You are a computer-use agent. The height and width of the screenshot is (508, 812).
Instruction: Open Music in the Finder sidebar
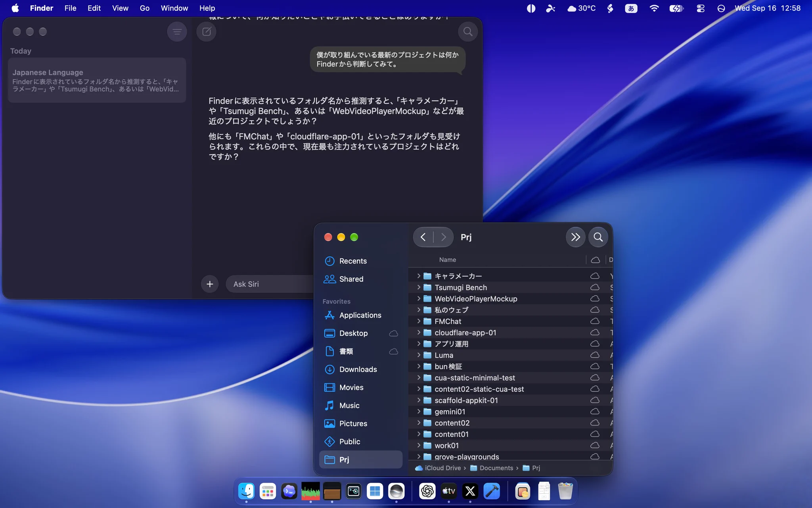click(x=361, y=406)
